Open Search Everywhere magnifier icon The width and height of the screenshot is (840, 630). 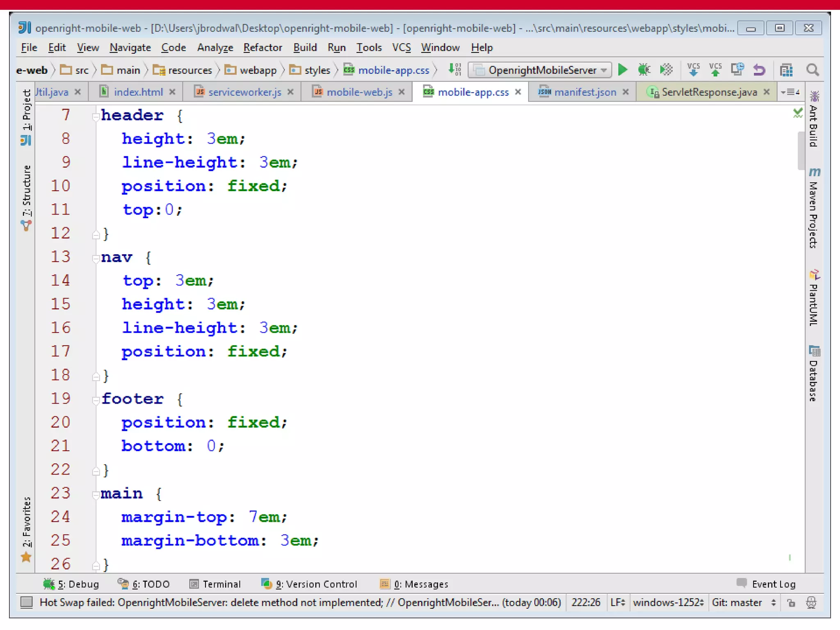[812, 70]
